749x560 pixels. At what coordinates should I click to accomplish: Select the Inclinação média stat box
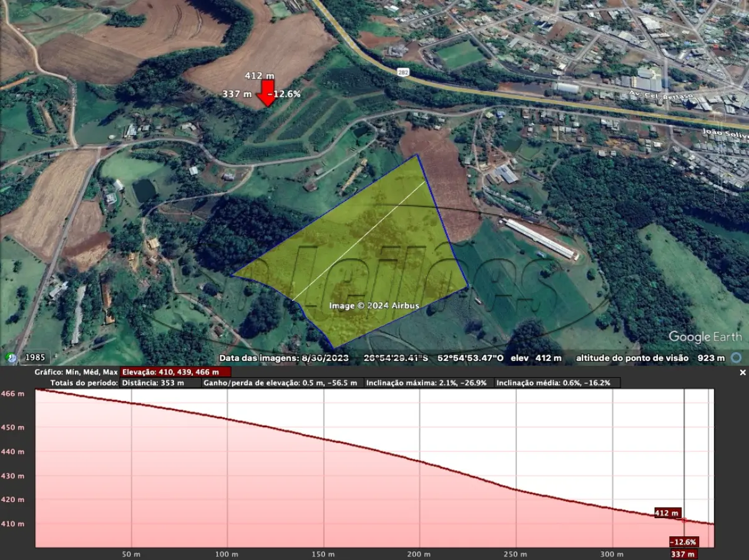click(x=554, y=383)
